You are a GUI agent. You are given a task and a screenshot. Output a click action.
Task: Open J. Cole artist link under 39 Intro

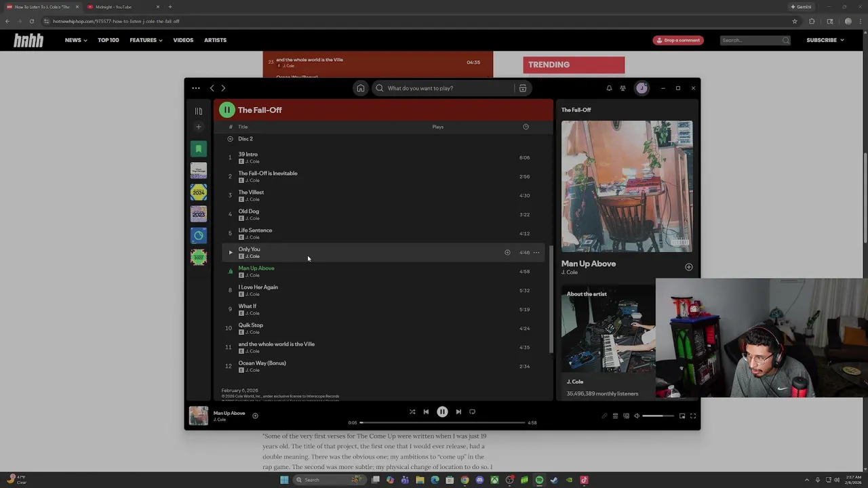point(252,161)
